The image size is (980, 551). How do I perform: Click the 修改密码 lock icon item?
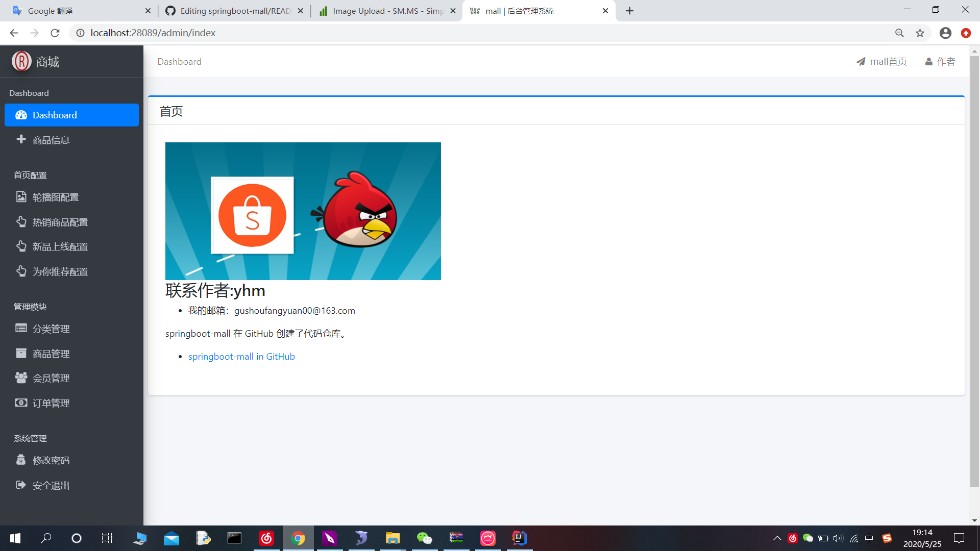21,460
